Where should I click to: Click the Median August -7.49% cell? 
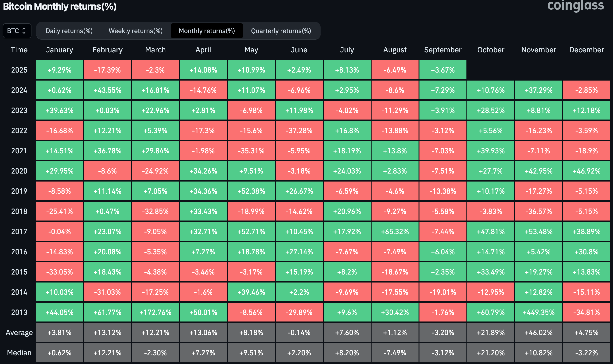395,353
